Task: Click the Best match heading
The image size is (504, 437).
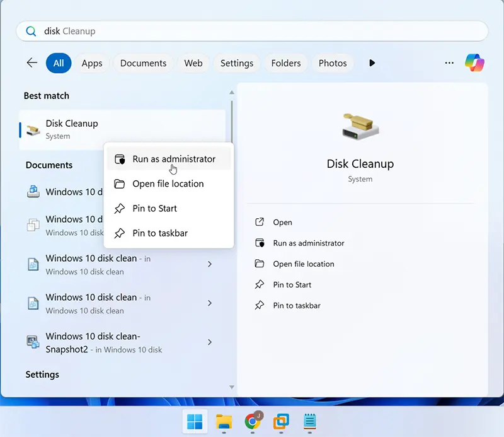Action: [47, 96]
